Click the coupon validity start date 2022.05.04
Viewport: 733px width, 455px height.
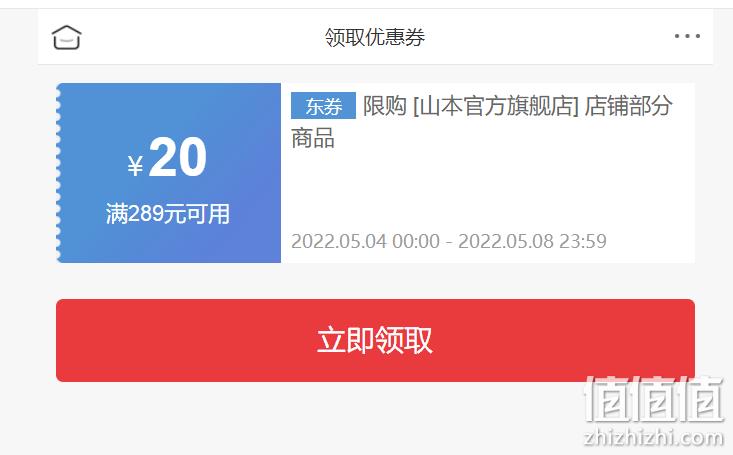click(x=339, y=241)
